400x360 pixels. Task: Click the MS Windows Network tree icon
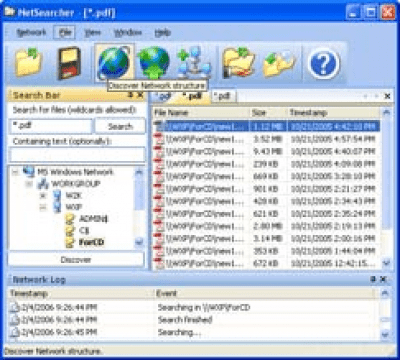pyautogui.click(x=29, y=172)
